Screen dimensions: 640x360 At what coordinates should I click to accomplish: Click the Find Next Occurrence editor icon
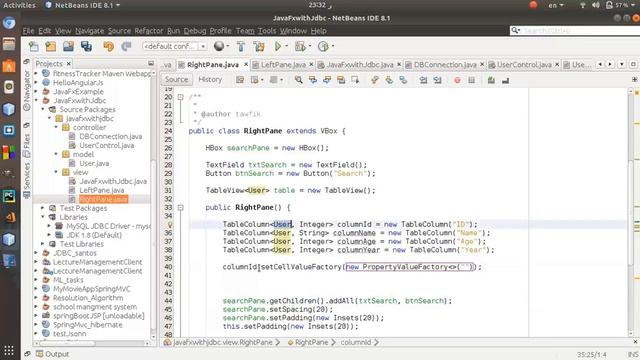[x=327, y=80]
